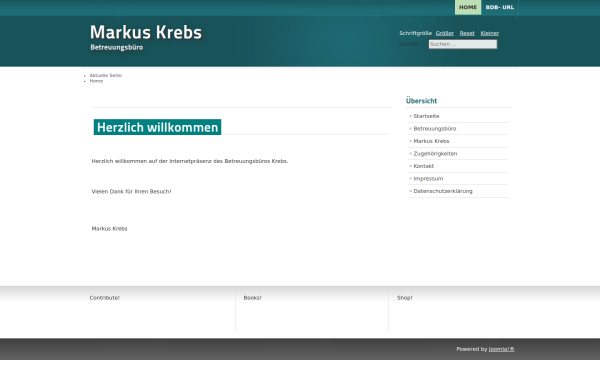The image size is (600, 375).
Task: Click the Markus Krebs signature in the article
Action: click(x=109, y=228)
